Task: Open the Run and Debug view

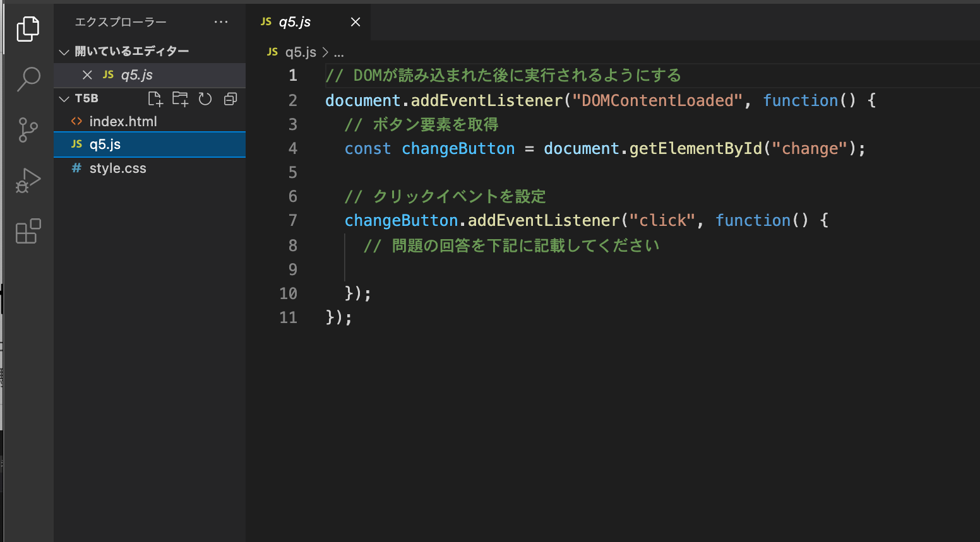Action: 28,180
